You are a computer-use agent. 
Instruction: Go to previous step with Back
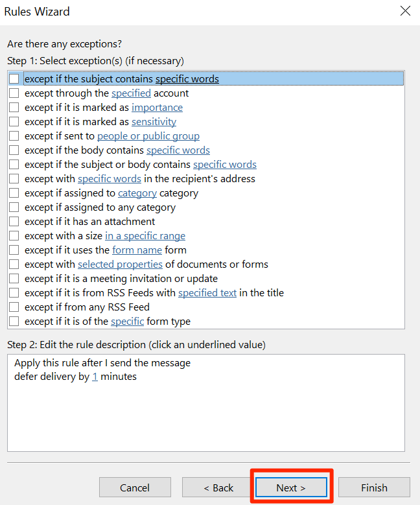[x=218, y=487]
